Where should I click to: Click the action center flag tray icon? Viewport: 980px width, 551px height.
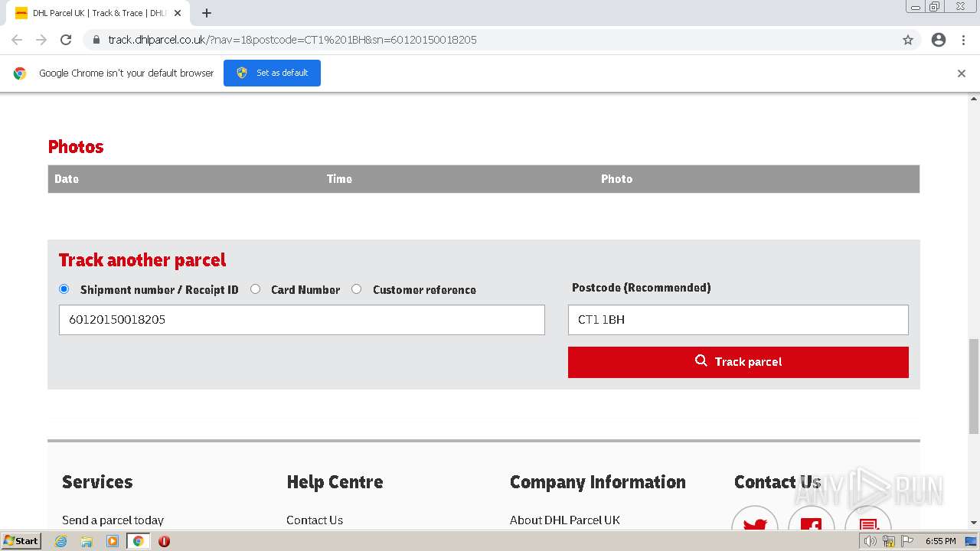pos(907,541)
